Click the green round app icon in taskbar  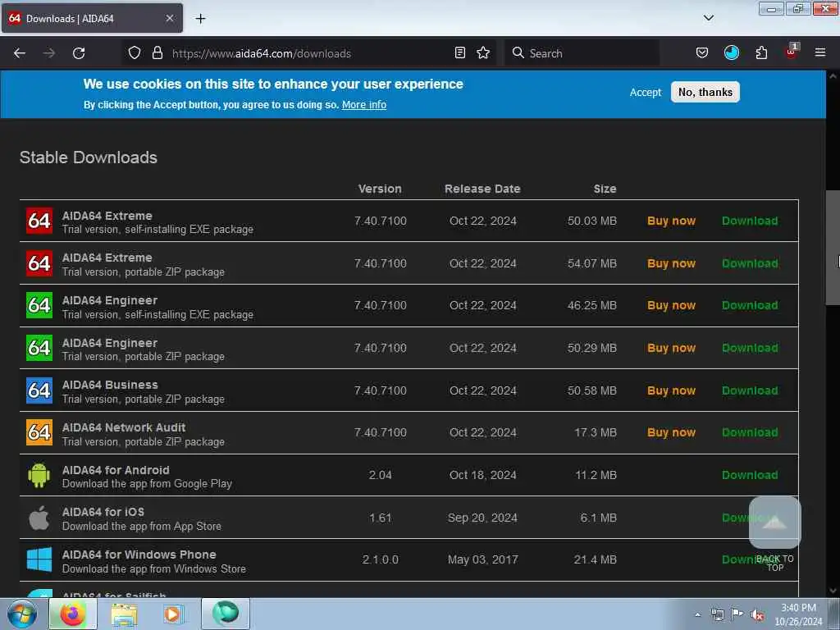pos(225,614)
